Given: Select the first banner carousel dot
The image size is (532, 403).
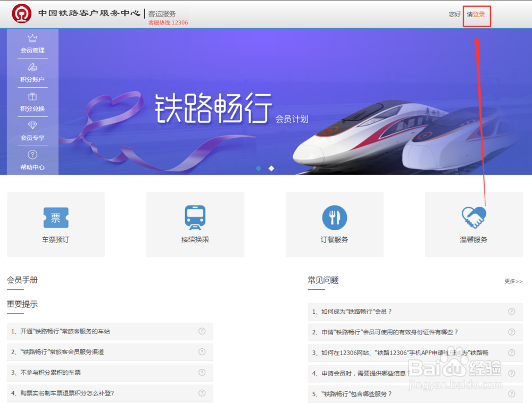Looking at the screenshot, I should [x=259, y=169].
